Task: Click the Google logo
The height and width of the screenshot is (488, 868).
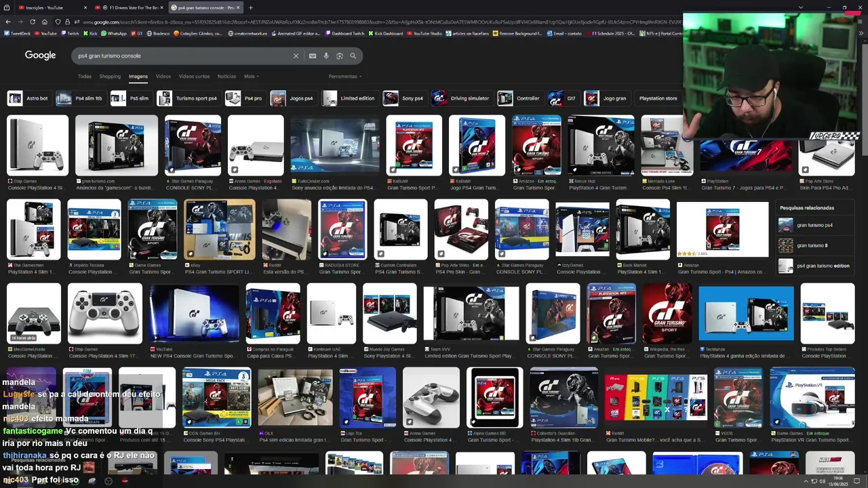Action: click(40, 56)
